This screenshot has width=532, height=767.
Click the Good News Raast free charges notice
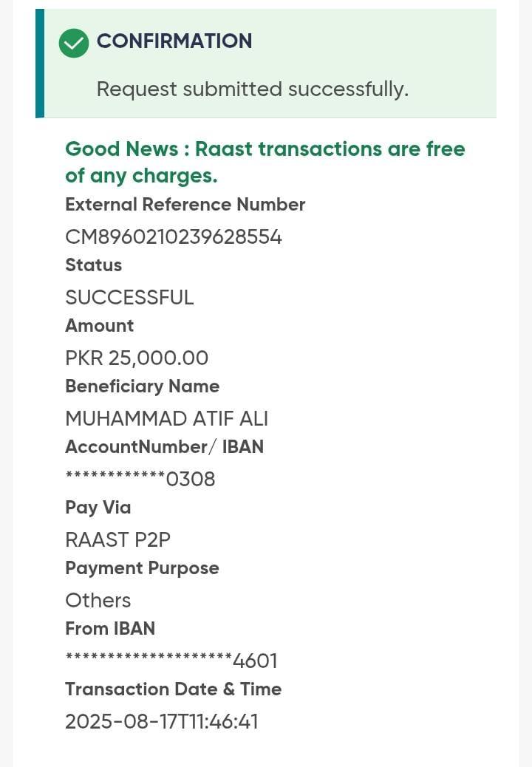tap(265, 162)
